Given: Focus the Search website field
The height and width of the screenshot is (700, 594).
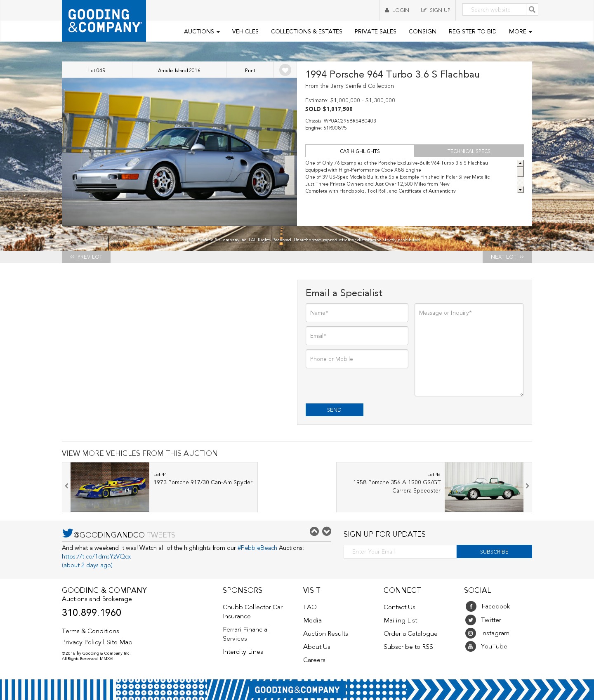Looking at the screenshot, I should 494,9.
